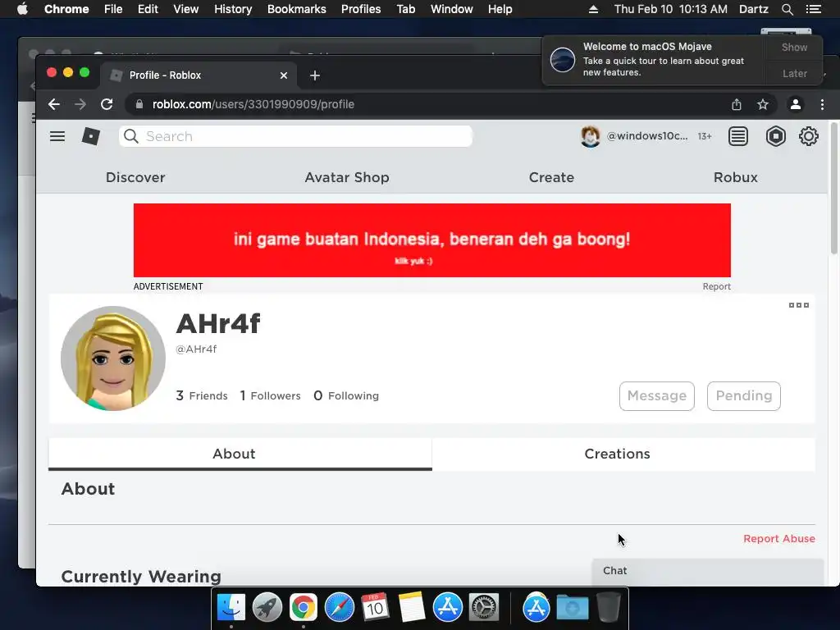Image resolution: width=840 pixels, height=630 pixels.
Task: Click the page vertical scrollbar
Action: coord(833,188)
